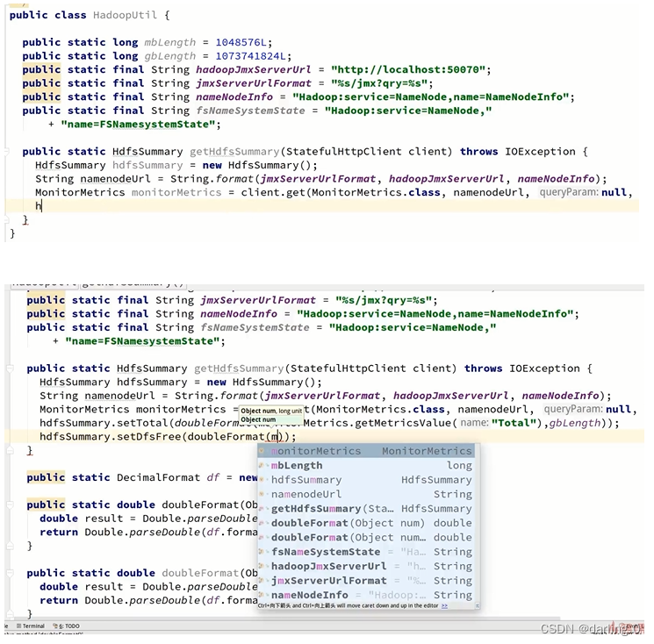Open the completion popup options pi icon

pos(478,605)
